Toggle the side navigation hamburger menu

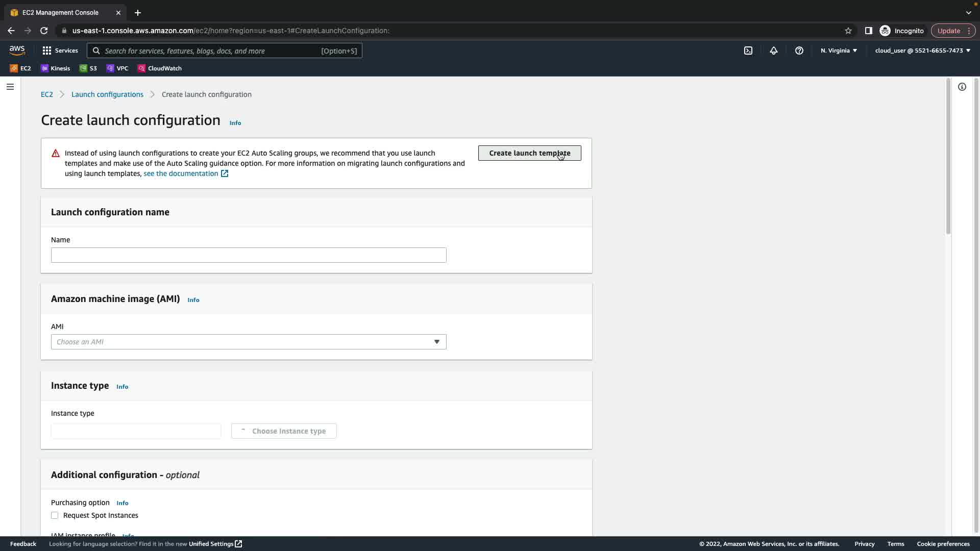click(10, 87)
